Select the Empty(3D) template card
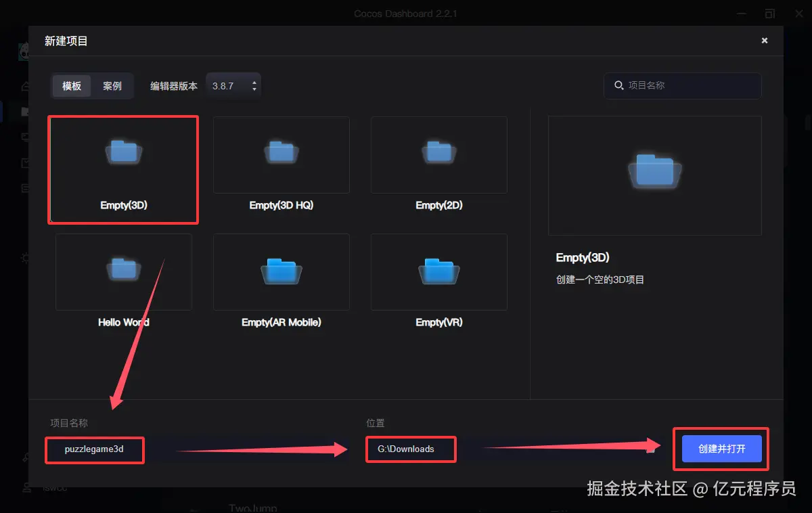The image size is (812, 513). [123, 169]
